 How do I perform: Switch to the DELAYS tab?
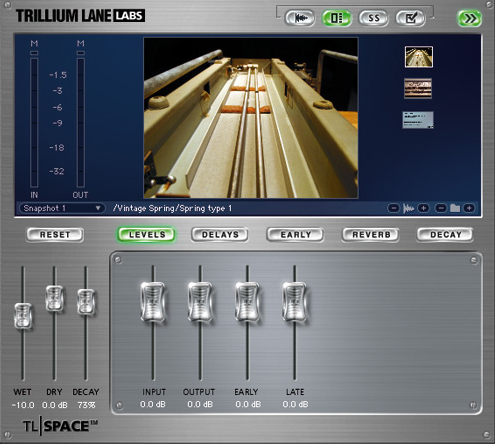point(220,235)
